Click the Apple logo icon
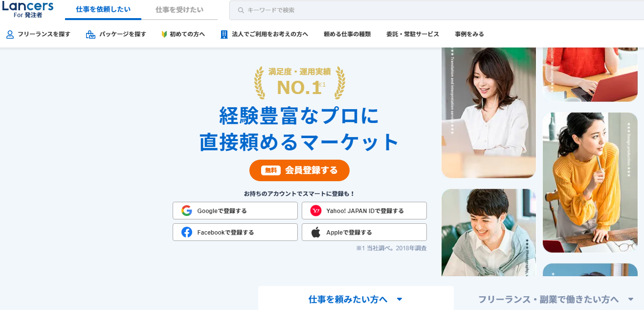The image size is (644, 310). (316, 232)
